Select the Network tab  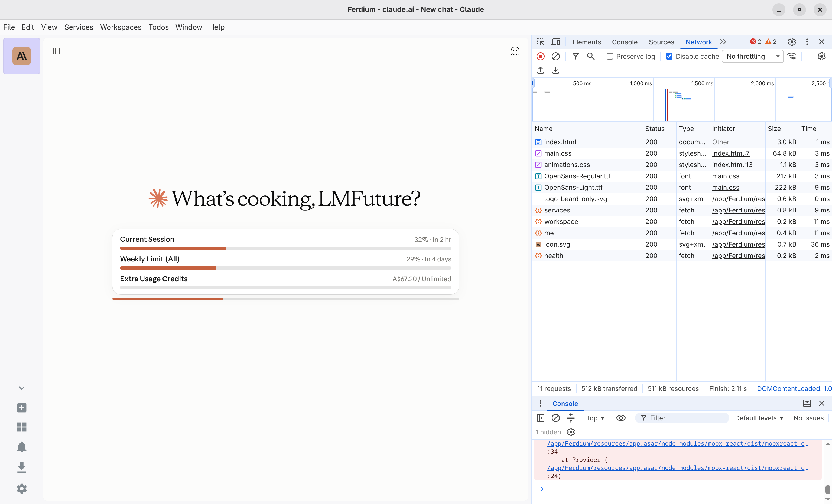click(699, 42)
